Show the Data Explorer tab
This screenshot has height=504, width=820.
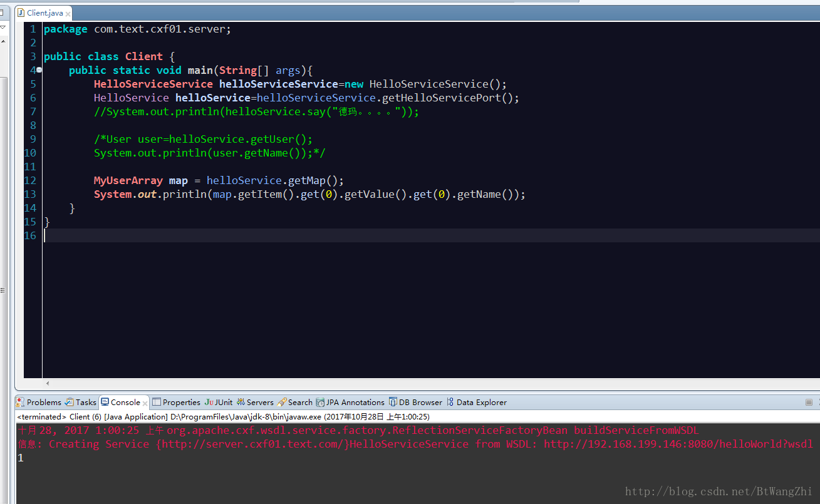click(477, 402)
